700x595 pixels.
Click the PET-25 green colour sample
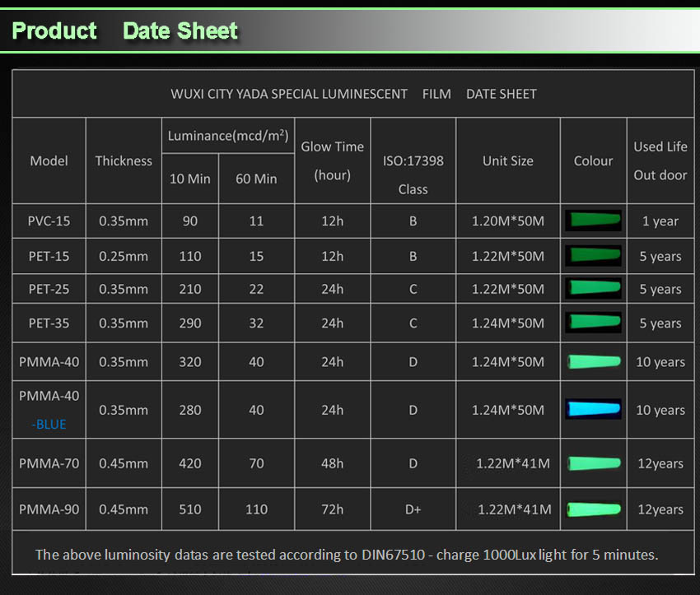[593, 288]
